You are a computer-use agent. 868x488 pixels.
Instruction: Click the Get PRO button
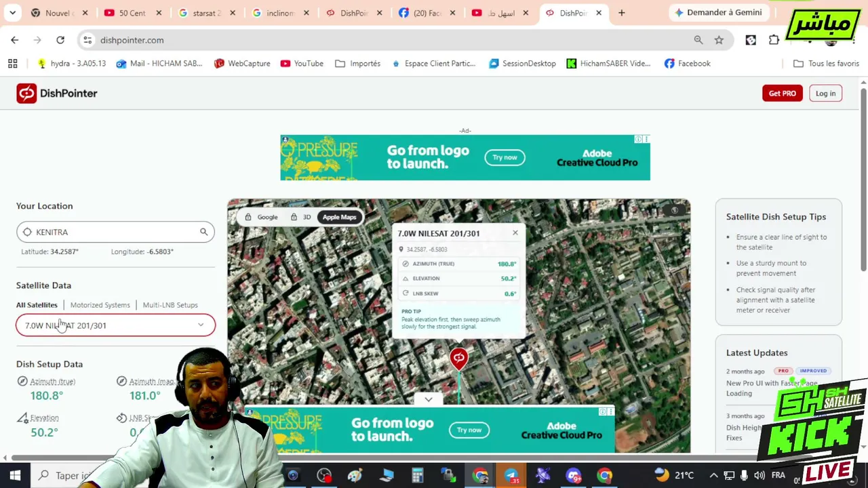pyautogui.click(x=782, y=94)
